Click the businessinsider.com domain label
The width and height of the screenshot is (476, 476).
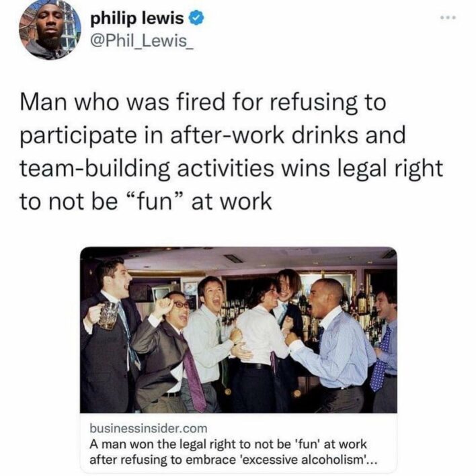coord(148,429)
